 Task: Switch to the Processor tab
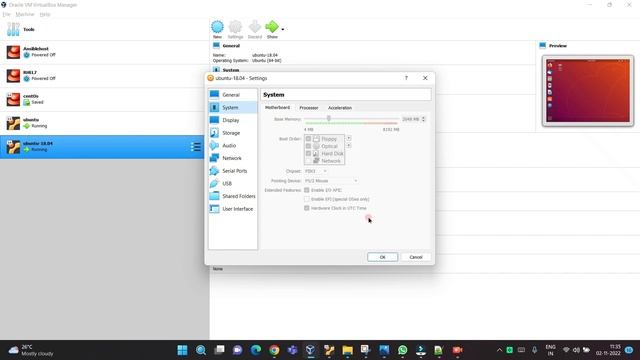tap(309, 108)
